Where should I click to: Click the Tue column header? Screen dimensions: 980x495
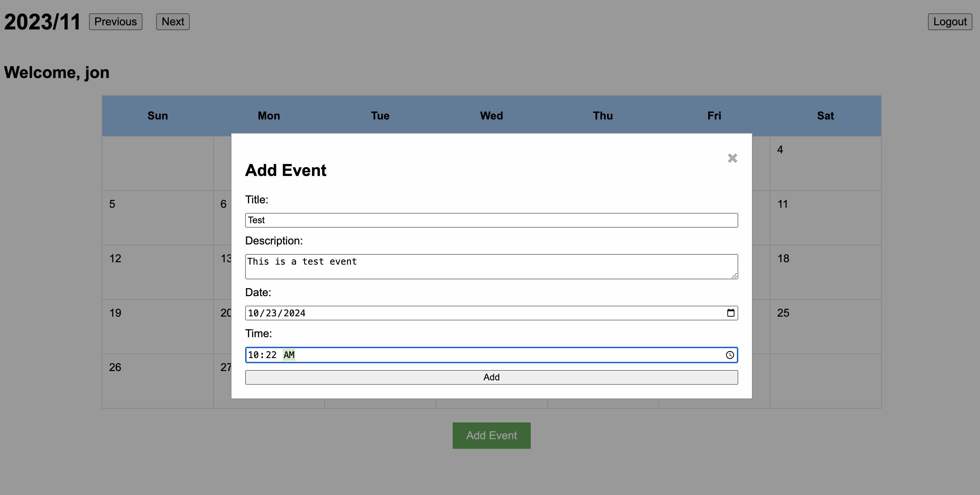tap(380, 116)
